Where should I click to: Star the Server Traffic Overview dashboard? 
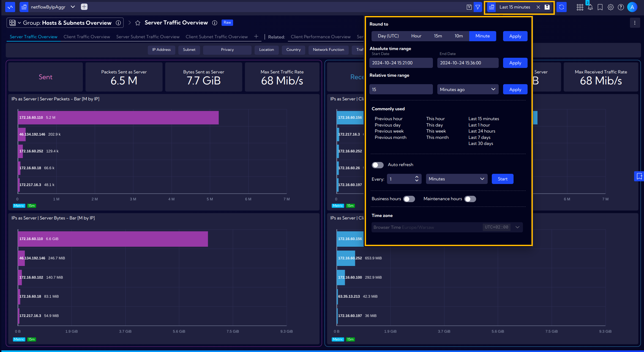tap(138, 23)
